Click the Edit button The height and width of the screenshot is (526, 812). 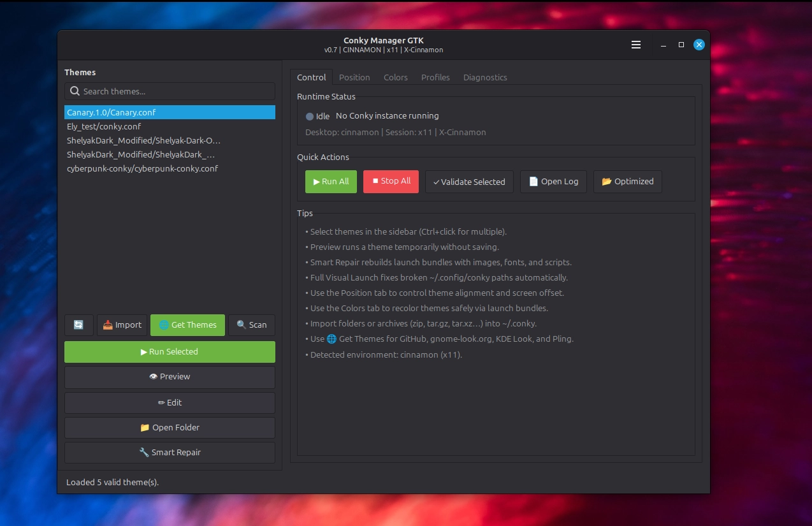[170, 403]
